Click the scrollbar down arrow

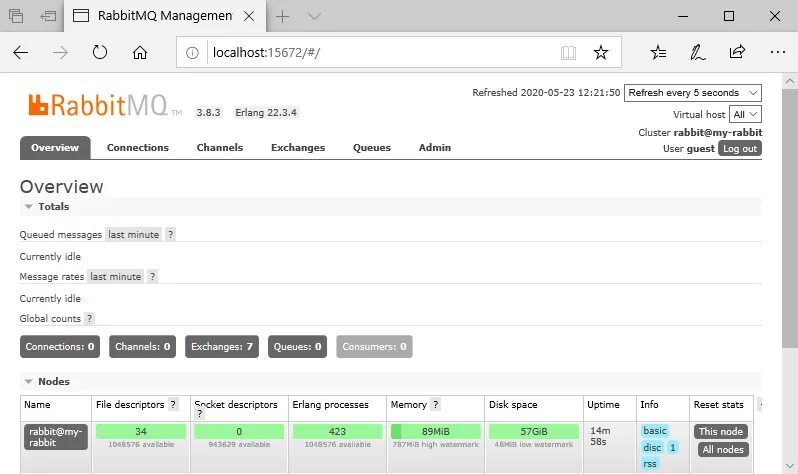click(789, 465)
